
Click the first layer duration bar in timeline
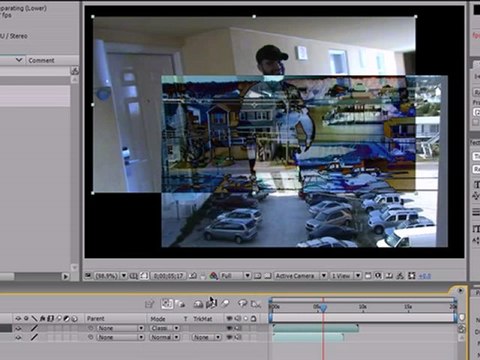tap(316, 328)
